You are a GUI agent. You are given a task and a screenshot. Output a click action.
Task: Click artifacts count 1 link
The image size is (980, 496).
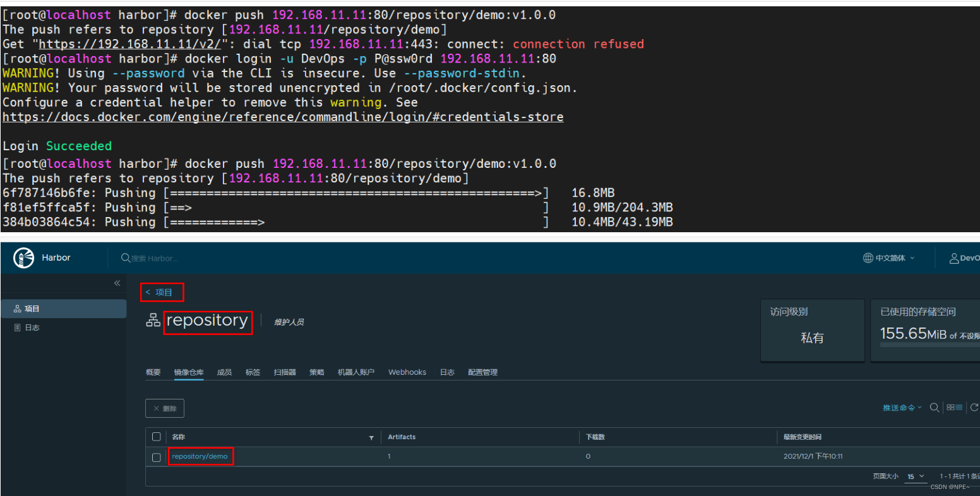click(389, 456)
